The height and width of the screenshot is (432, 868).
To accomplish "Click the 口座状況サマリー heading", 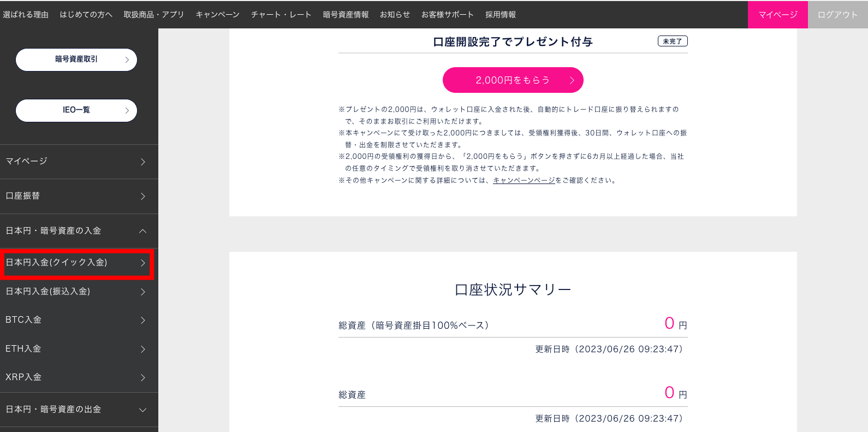I will pyautogui.click(x=513, y=289).
